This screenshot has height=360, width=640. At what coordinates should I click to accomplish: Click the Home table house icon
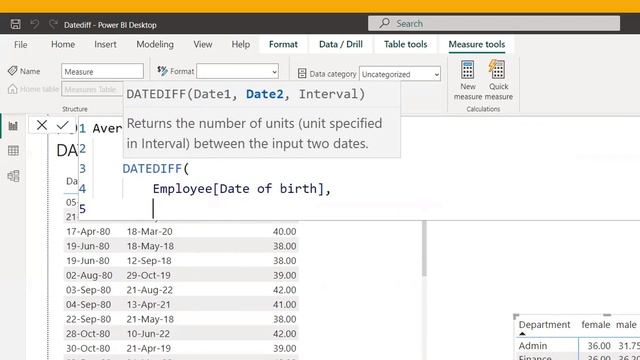[x=13, y=89]
